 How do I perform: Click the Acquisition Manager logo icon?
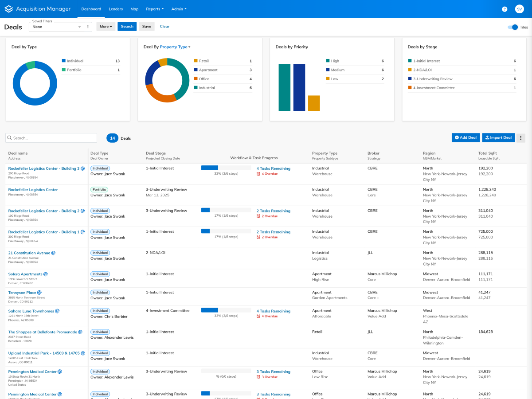pyautogui.click(x=8, y=9)
